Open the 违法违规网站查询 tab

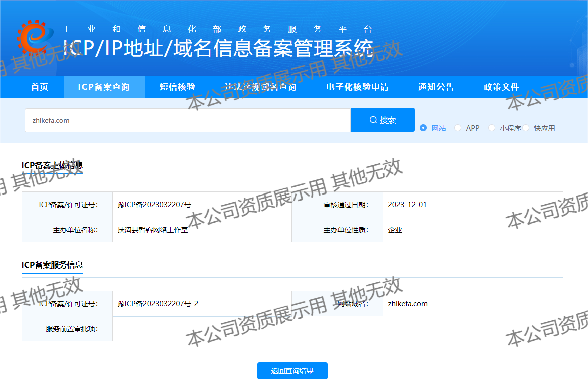(x=260, y=87)
